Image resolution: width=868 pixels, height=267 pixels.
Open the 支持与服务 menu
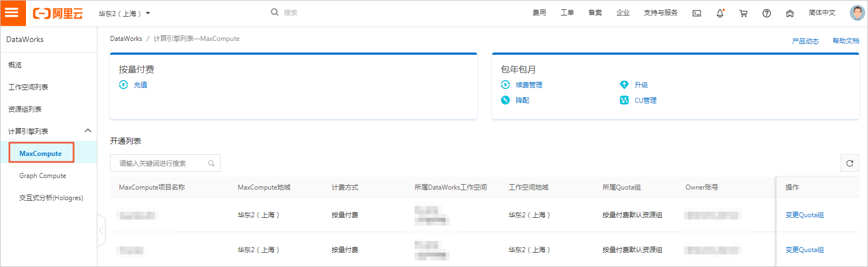click(661, 13)
